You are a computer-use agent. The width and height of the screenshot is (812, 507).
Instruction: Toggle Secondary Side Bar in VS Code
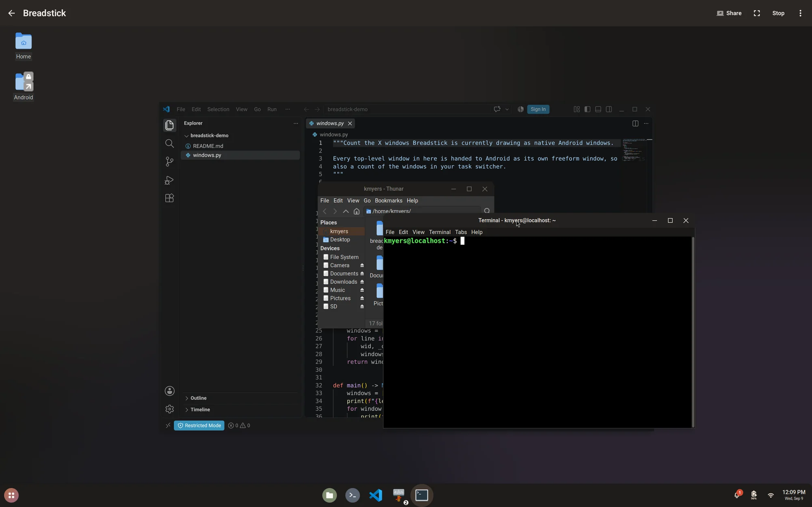[609, 109]
